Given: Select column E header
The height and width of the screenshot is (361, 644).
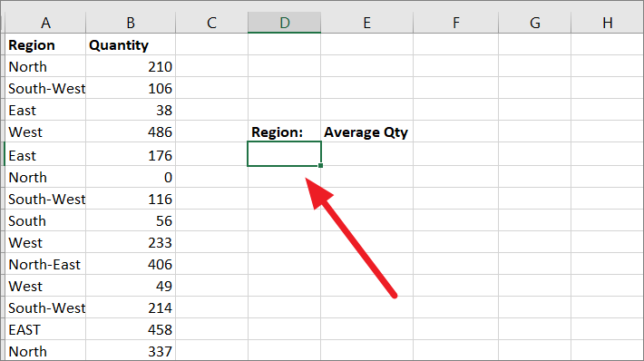Looking at the screenshot, I should pos(366,23).
